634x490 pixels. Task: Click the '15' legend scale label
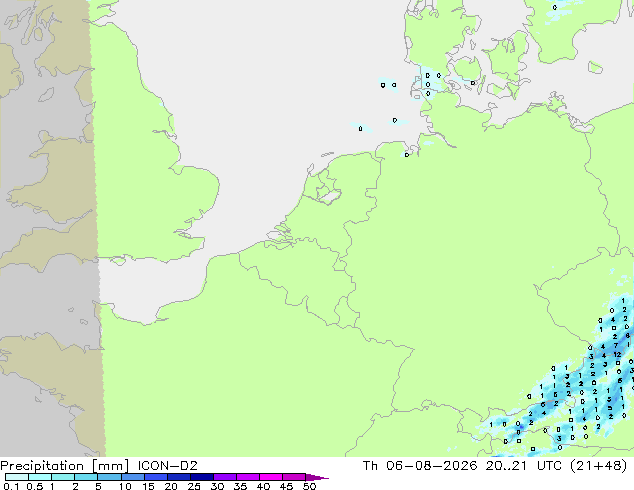pos(148,486)
